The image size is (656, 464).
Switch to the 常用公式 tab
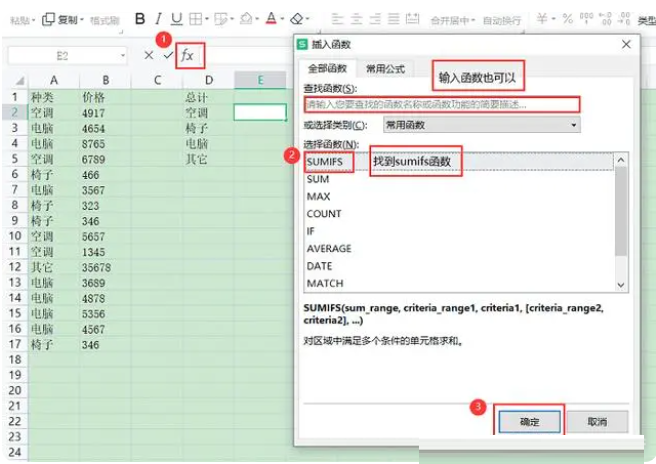tap(385, 69)
